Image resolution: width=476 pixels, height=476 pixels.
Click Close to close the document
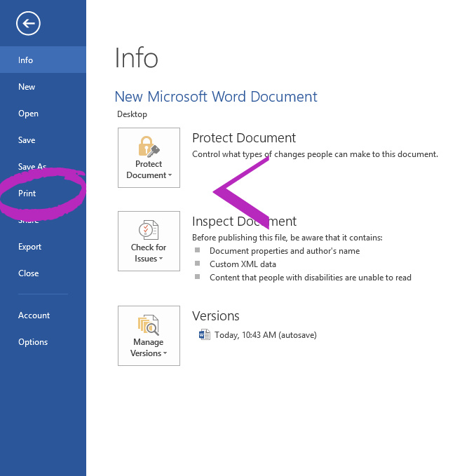(29, 273)
